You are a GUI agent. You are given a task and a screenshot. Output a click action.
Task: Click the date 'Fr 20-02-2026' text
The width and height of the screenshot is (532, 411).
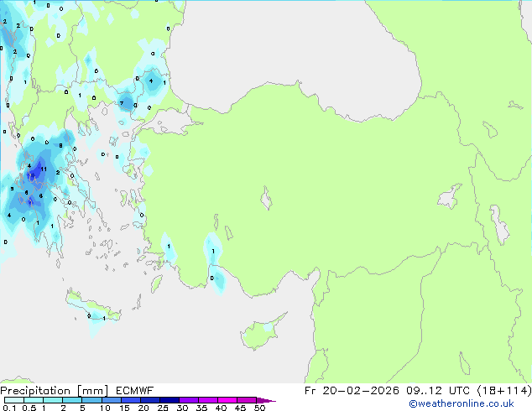coord(352,391)
